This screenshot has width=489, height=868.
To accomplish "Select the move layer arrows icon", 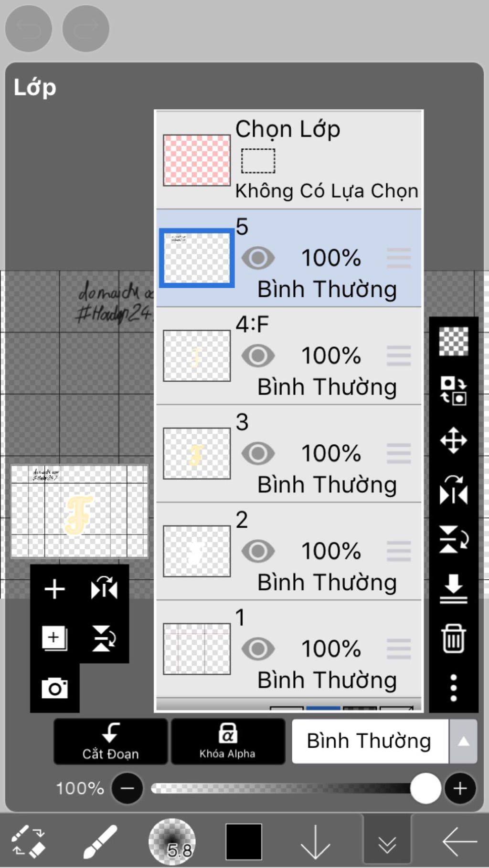I will (453, 440).
